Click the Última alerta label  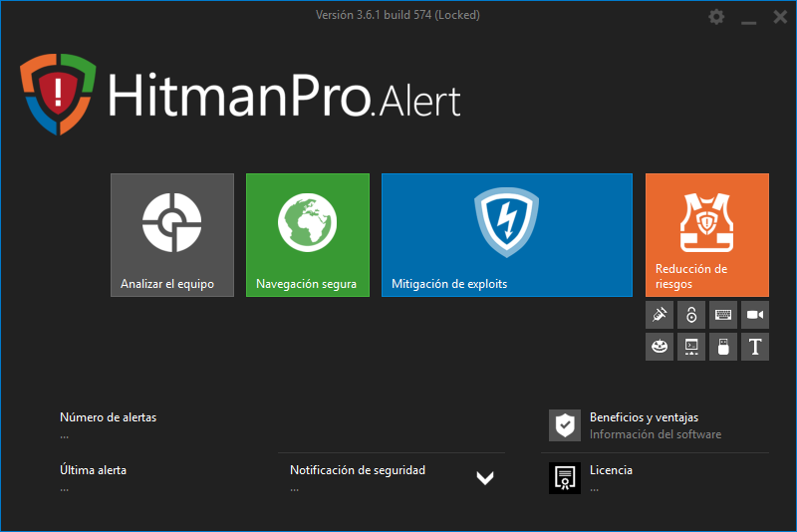[x=93, y=470]
